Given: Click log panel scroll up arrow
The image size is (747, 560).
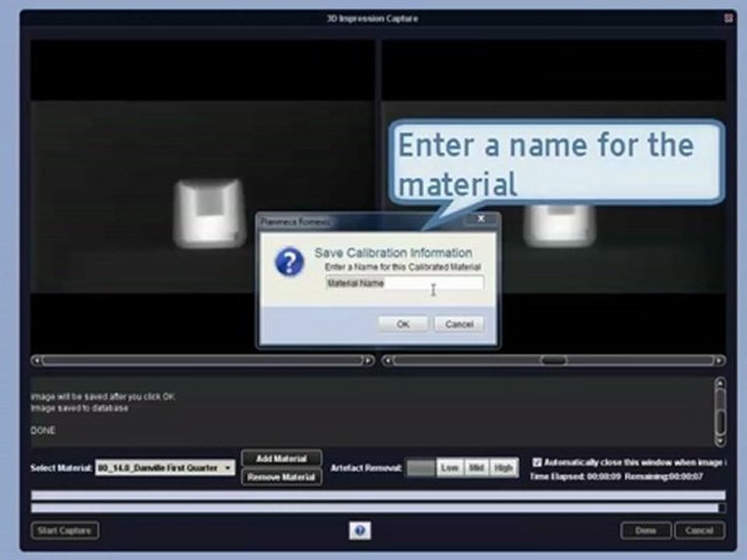Looking at the screenshot, I should click(x=721, y=383).
